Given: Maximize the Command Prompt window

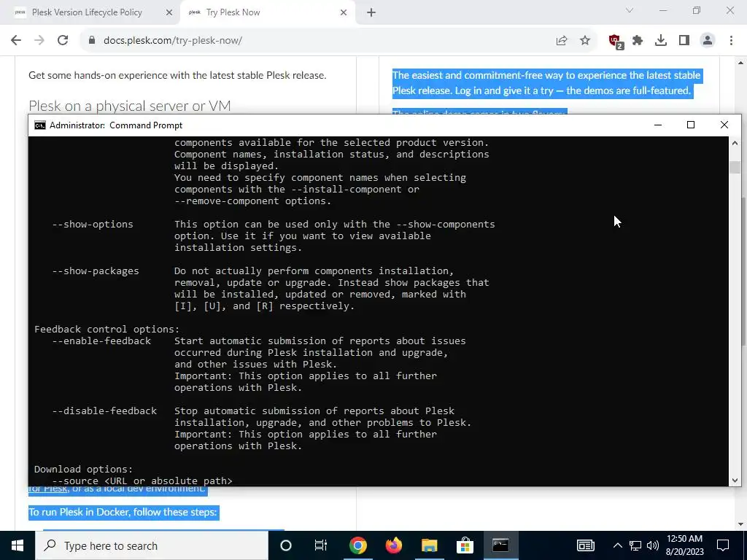Looking at the screenshot, I should point(691,125).
